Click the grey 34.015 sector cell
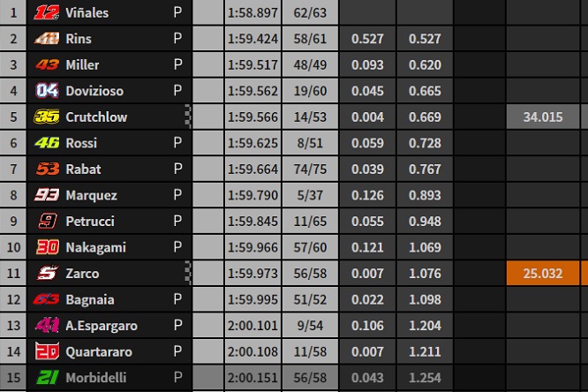 click(543, 117)
